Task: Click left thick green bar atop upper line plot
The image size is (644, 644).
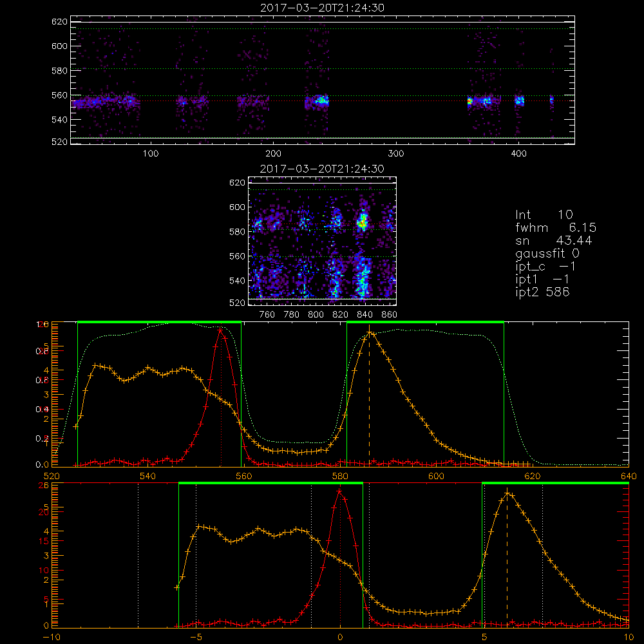Action: (x=159, y=322)
